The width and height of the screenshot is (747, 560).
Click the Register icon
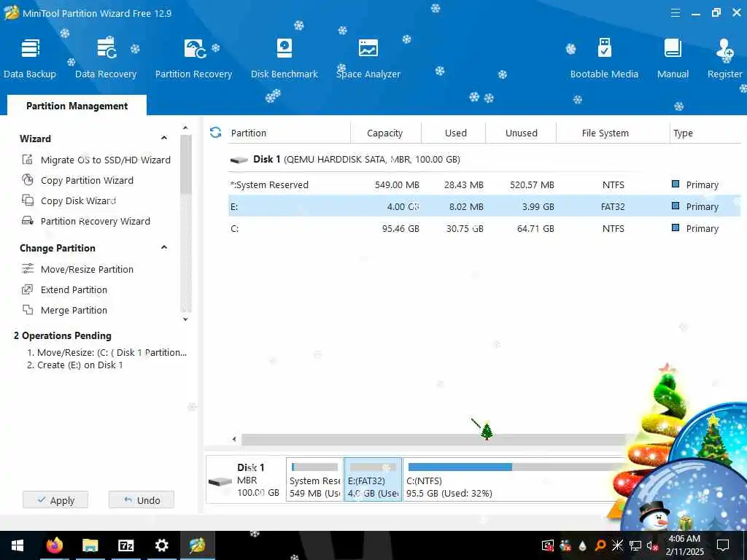[x=724, y=49]
